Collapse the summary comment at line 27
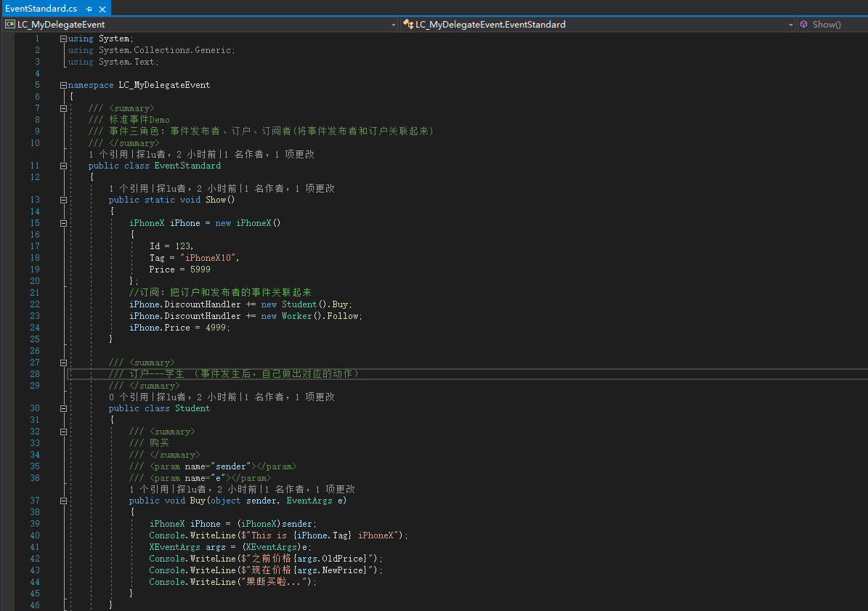Viewport: 868px width, 611px height. [x=63, y=363]
